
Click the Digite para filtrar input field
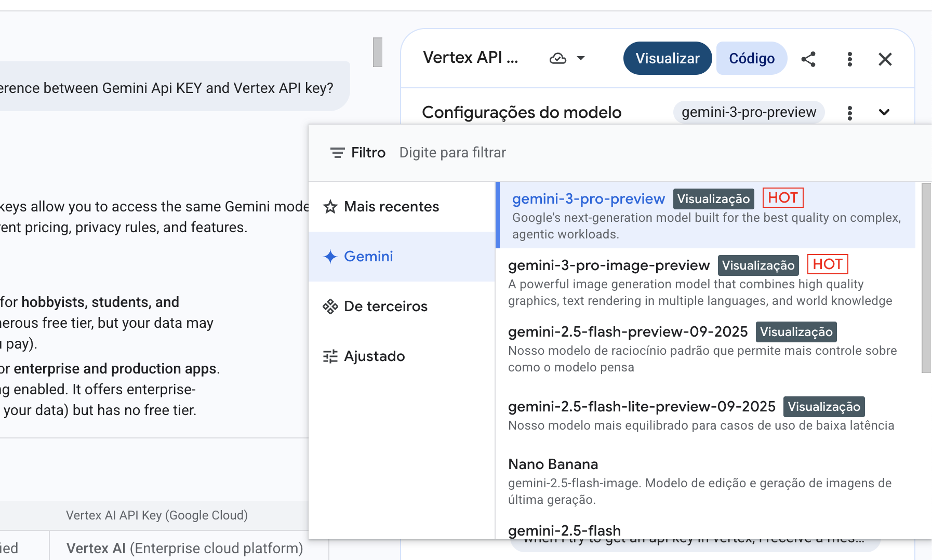point(452,152)
